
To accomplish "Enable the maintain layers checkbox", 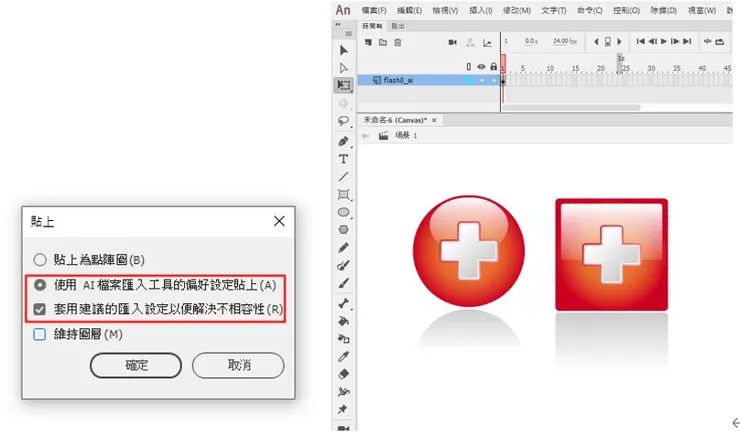I will tap(40, 334).
